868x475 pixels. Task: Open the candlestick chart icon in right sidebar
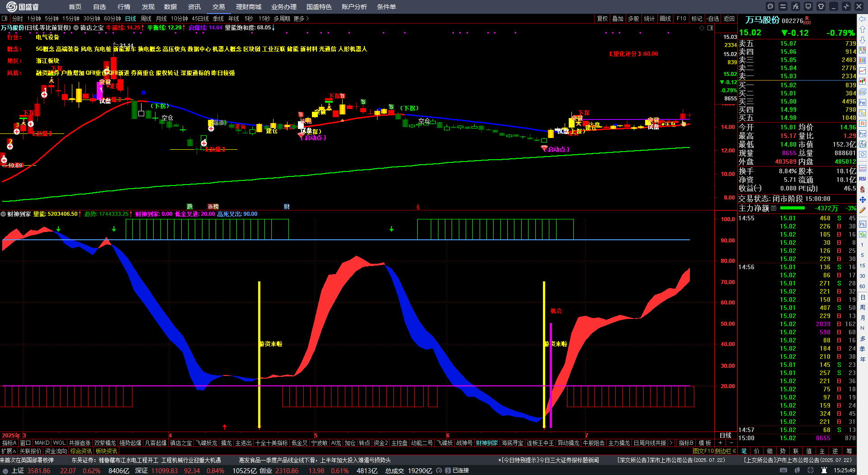pos(863,81)
